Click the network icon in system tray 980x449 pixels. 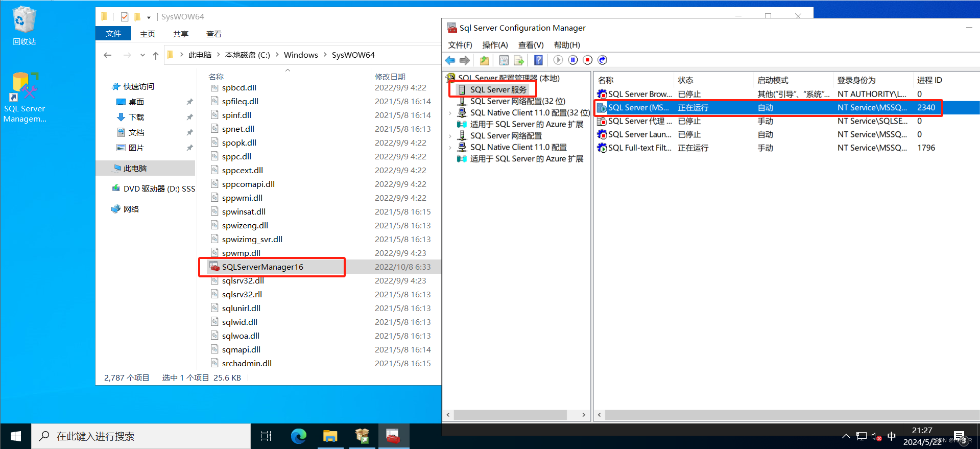[862, 437]
